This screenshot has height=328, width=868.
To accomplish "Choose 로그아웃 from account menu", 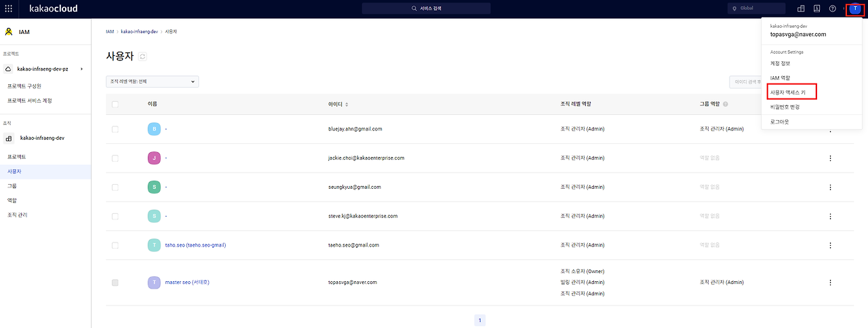I will pyautogui.click(x=780, y=122).
